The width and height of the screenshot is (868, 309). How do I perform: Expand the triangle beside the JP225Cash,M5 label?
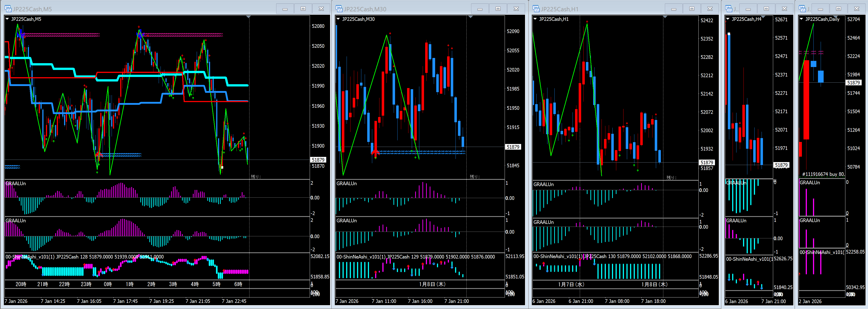[x=7, y=19]
